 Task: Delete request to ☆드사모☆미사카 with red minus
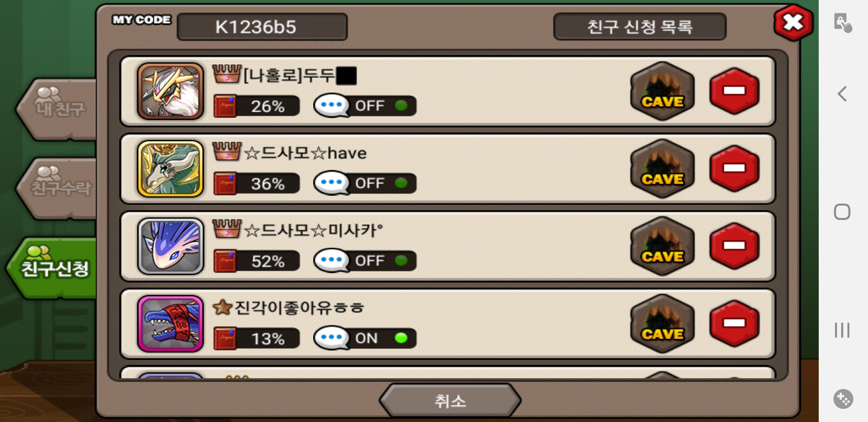[734, 246]
